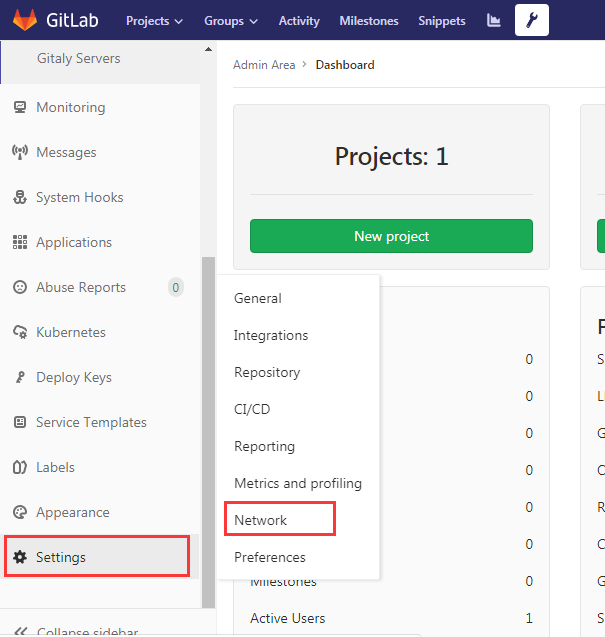Click Admin Area breadcrumb link

[x=264, y=65]
